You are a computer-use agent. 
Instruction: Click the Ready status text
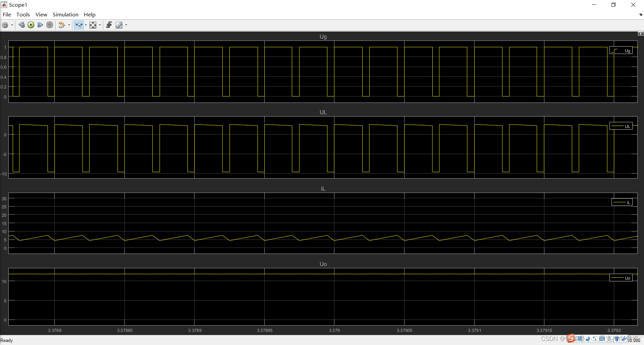tap(6, 340)
